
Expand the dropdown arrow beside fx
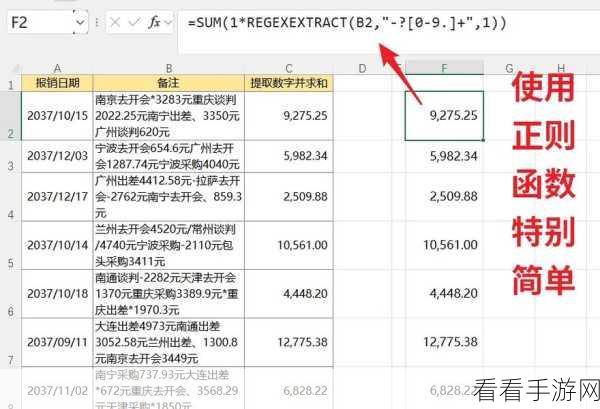(168, 23)
